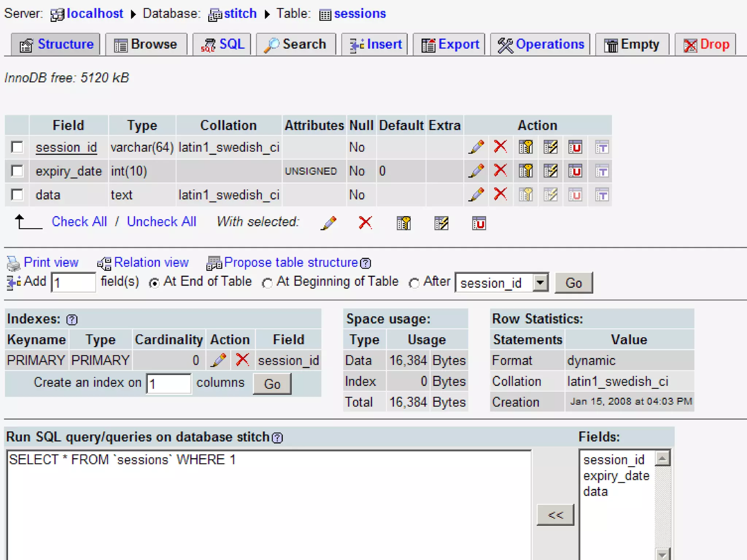Click the unique icon on session_id row
Image resolution: width=747 pixels, height=560 pixels.
(575, 147)
